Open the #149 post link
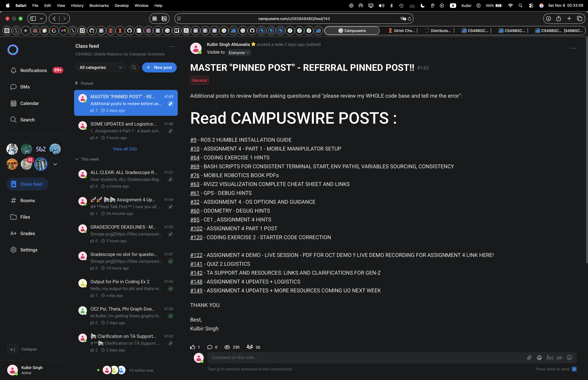Screen dimensions: 588x380 (x=196, y=291)
